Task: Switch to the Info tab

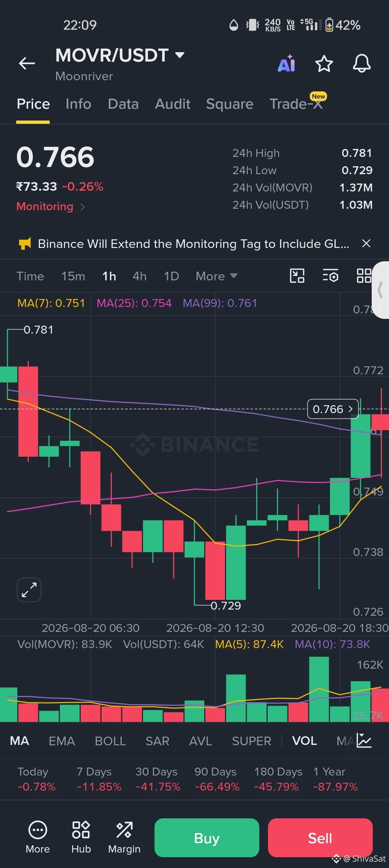Action: [x=78, y=104]
